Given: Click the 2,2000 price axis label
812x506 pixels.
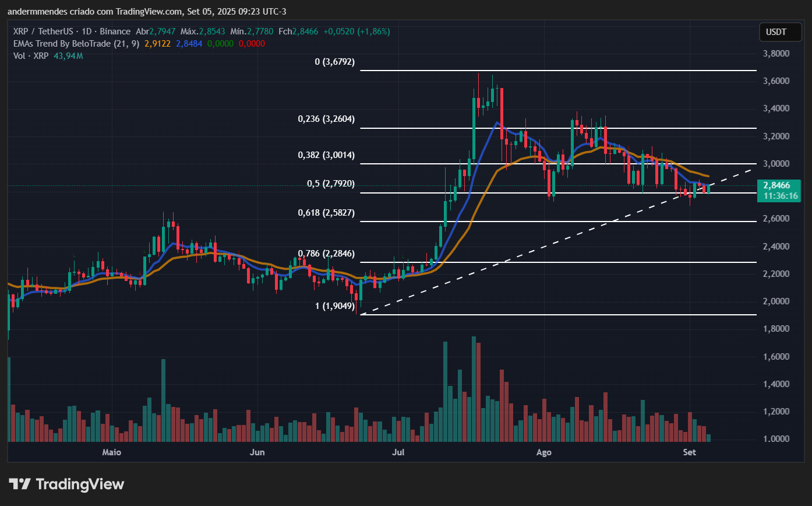Looking at the screenshot, I should [776, 274].
